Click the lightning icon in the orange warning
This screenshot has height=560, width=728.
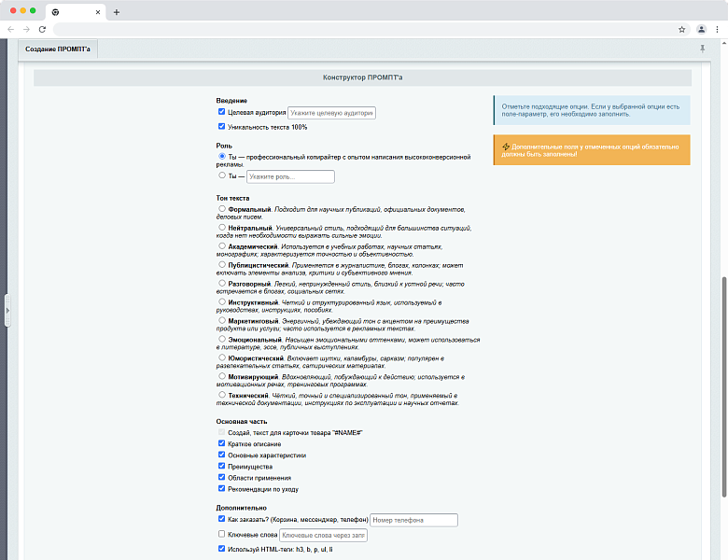tap(505, 147)
